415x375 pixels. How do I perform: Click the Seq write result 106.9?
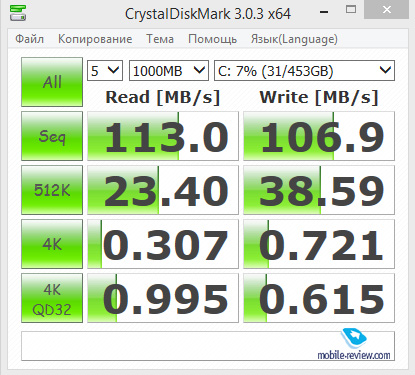(x=319, y=136)
